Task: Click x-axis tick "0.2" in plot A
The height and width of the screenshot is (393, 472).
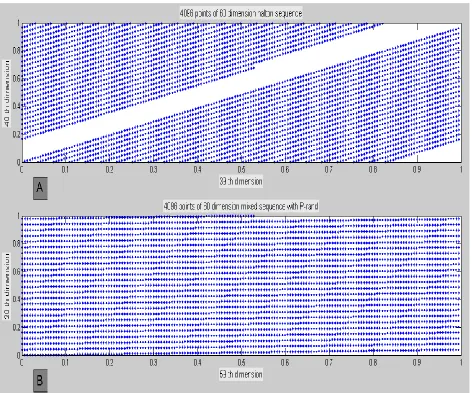Action: click(x=110, y=170)
